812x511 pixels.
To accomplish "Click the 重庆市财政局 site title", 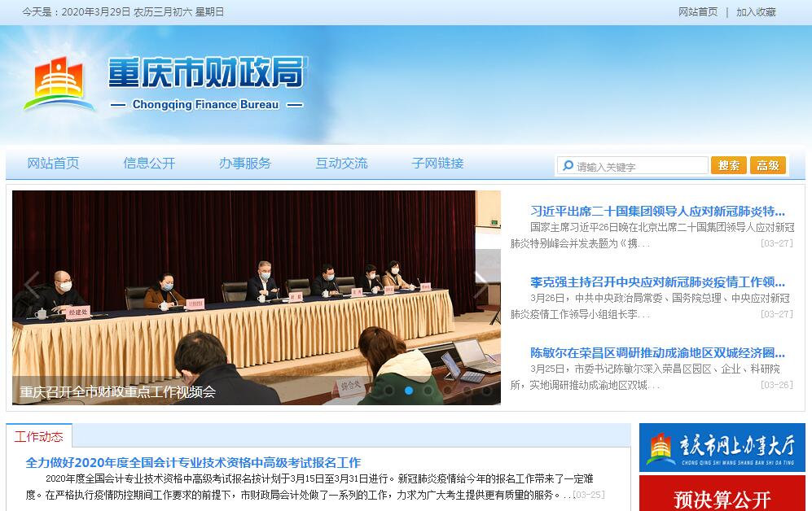I will 207,72.
